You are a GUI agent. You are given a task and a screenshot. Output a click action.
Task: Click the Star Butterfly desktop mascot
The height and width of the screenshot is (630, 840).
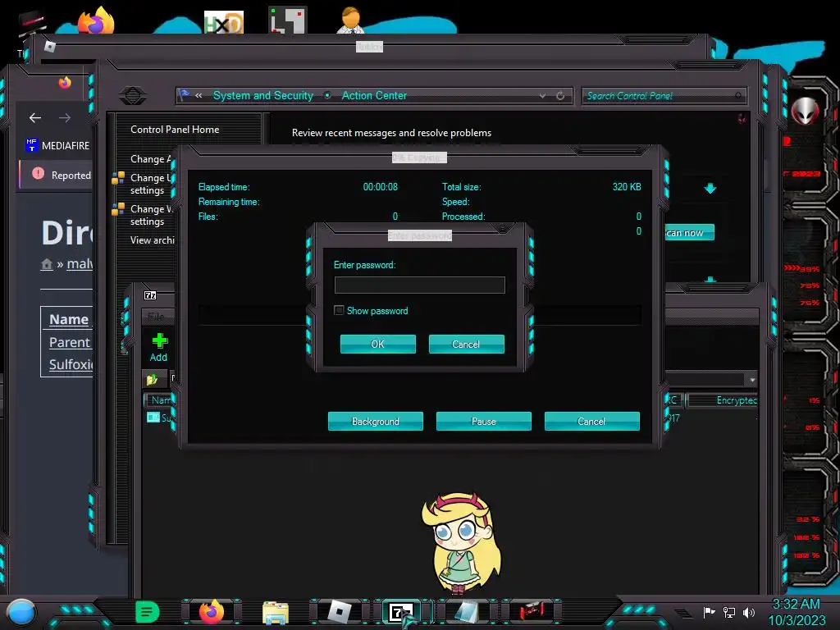(461, 544)
